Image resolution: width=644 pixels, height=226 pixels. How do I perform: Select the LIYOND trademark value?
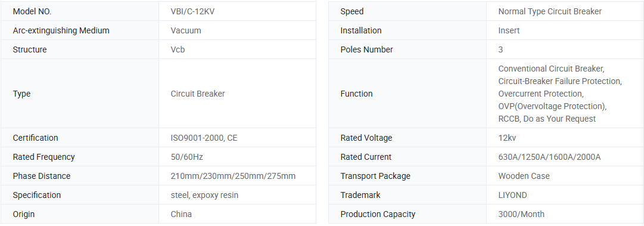pos(512,195)
